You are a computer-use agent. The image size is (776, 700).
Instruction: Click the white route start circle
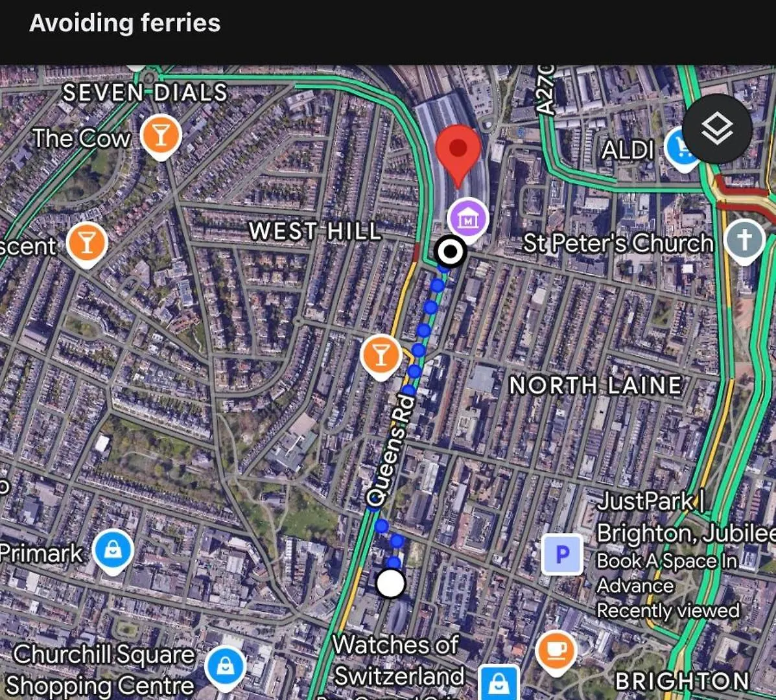(x=390, y=584)
